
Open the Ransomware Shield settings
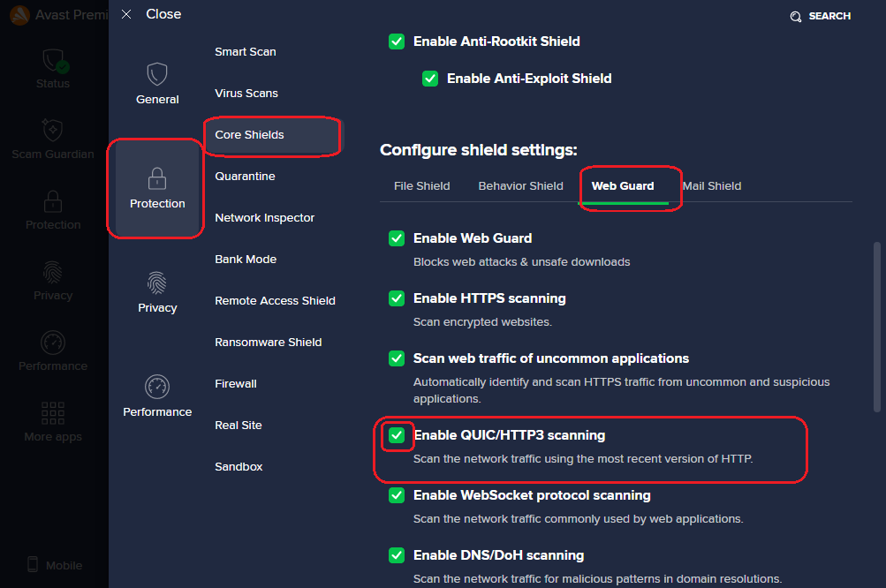(268, 343)
